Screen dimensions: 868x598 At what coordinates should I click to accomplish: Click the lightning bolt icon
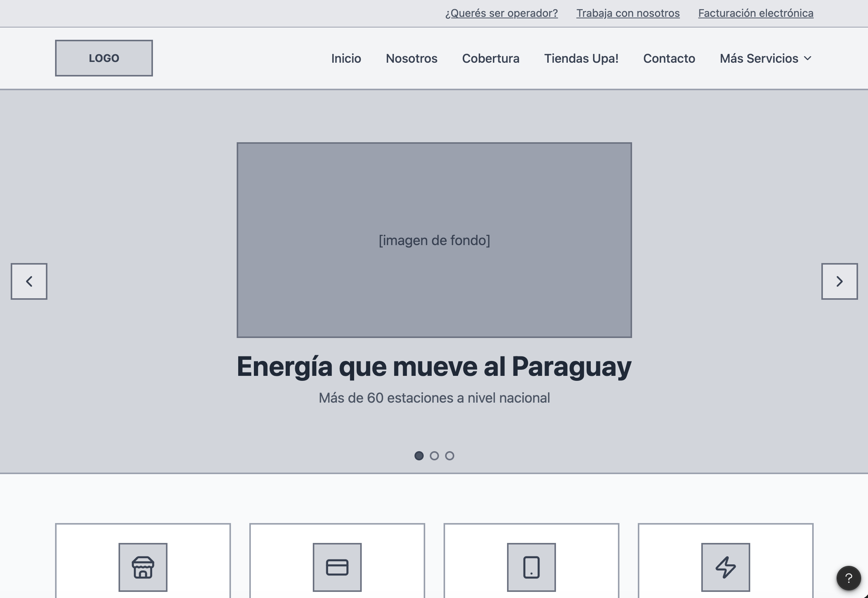point(725,567)
